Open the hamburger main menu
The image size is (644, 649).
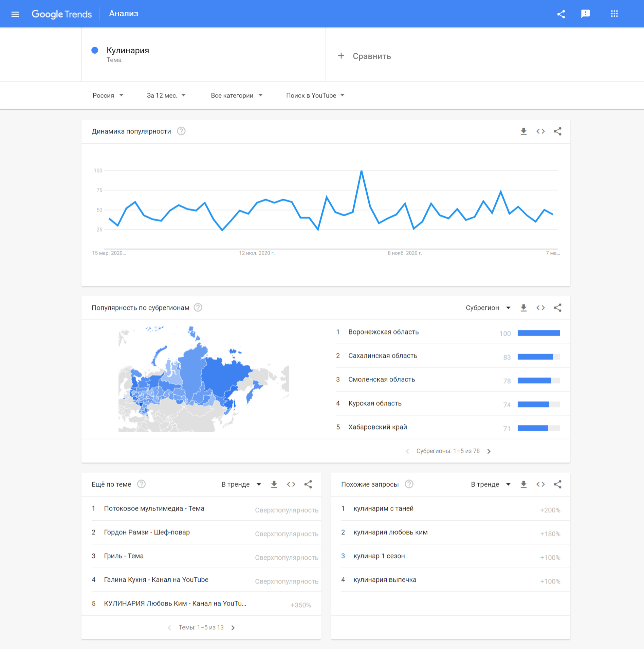pyautogui.click(x=15, y=14)
